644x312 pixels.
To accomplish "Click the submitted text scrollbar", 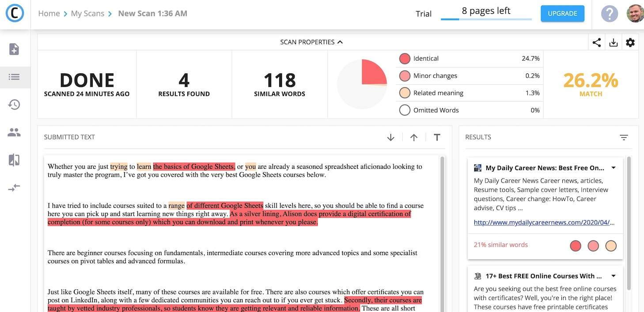I will 443,233.
